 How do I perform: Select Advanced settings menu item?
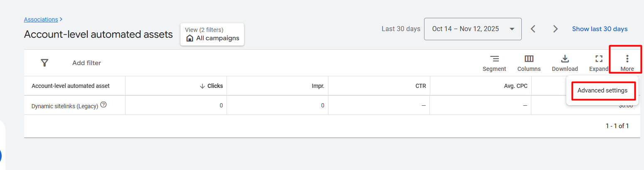click(602, 90)
